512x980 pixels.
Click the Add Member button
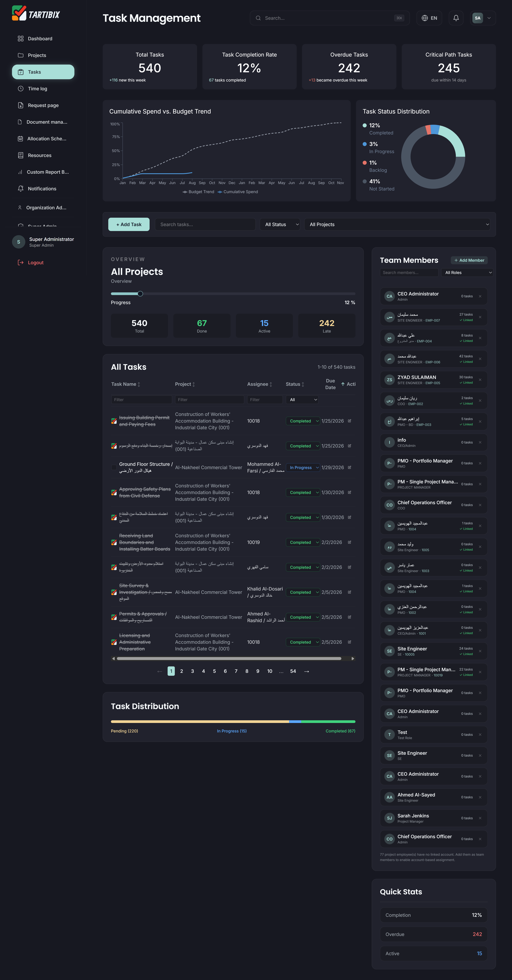click(469, 260)
